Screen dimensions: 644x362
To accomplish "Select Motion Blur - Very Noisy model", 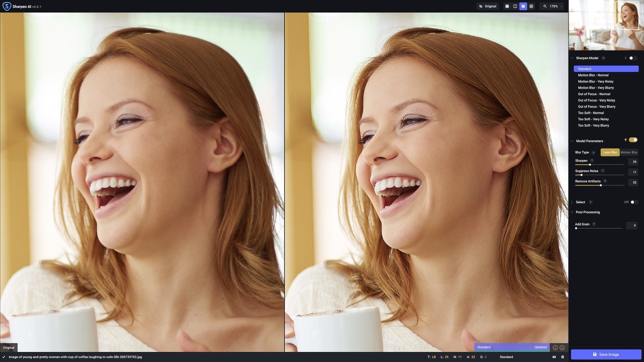I will click(595, 81).
